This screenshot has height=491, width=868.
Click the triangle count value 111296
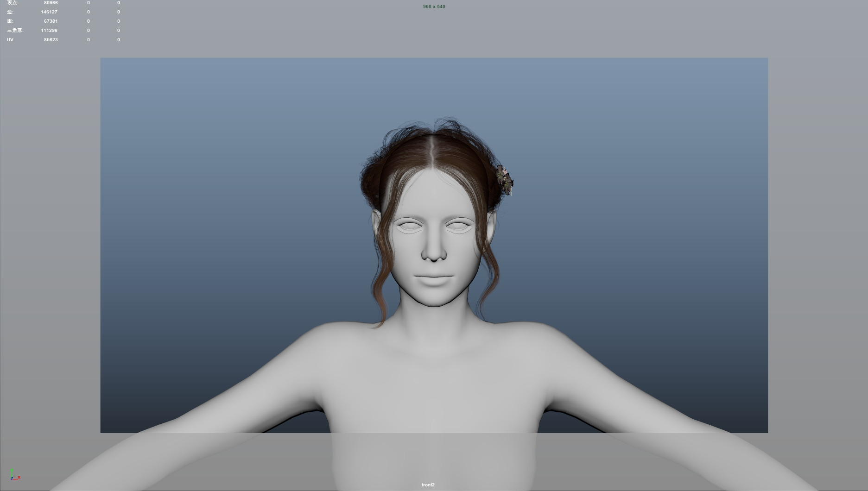click(49, 31)
